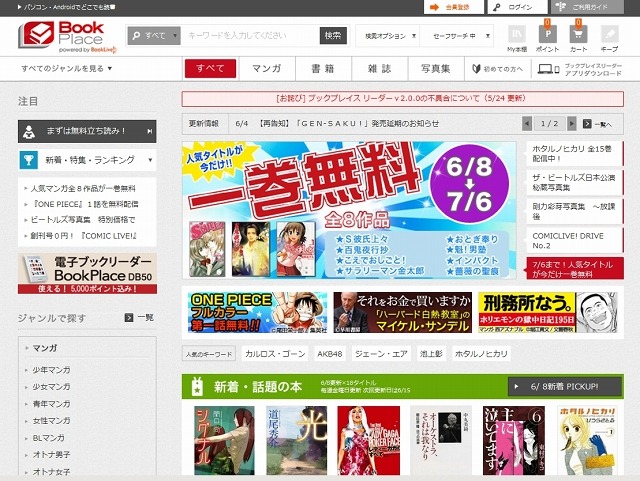The image size is (640, 481).
Task: Click ホタルノヒカリ keyword tag
Action: (481, 354)
